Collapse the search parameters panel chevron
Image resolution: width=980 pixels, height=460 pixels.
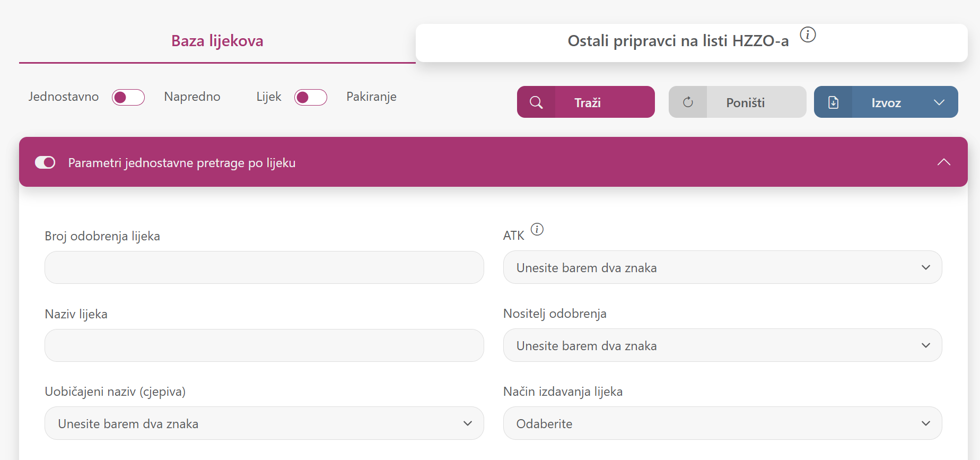click(943, 162)
